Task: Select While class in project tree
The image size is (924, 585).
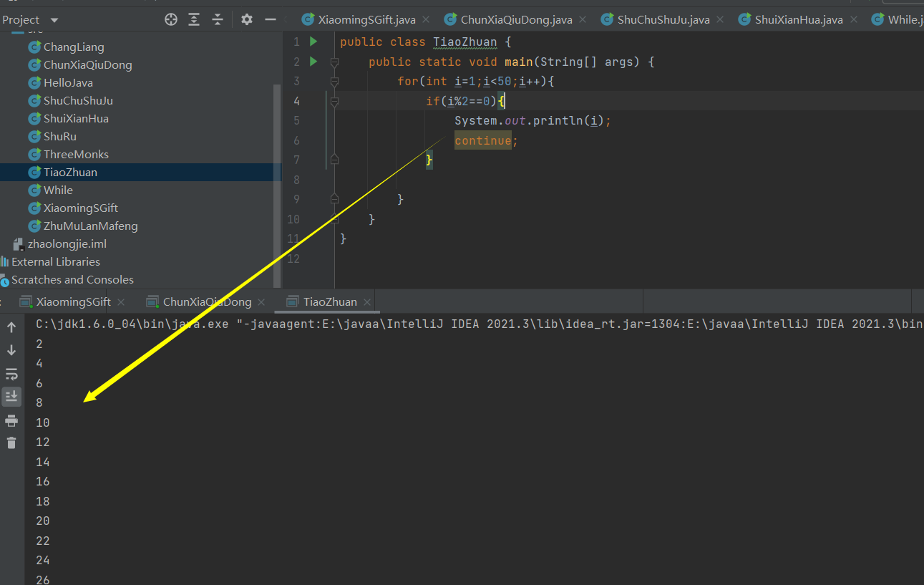Action: [x=58, y=190]
